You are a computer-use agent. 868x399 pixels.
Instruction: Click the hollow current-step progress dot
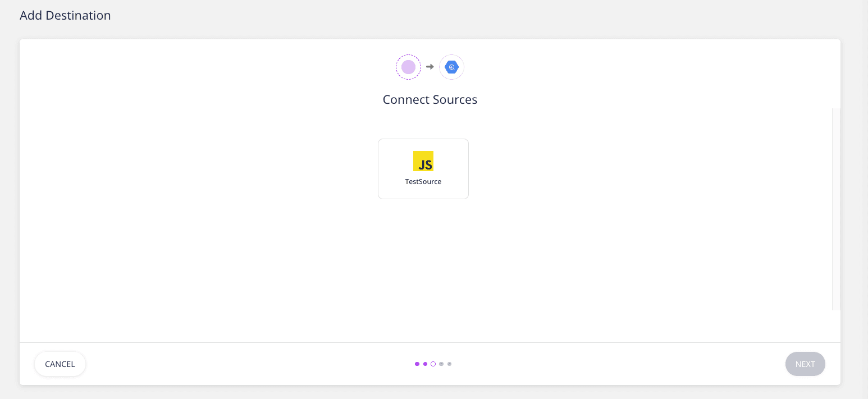click(433, 364)
